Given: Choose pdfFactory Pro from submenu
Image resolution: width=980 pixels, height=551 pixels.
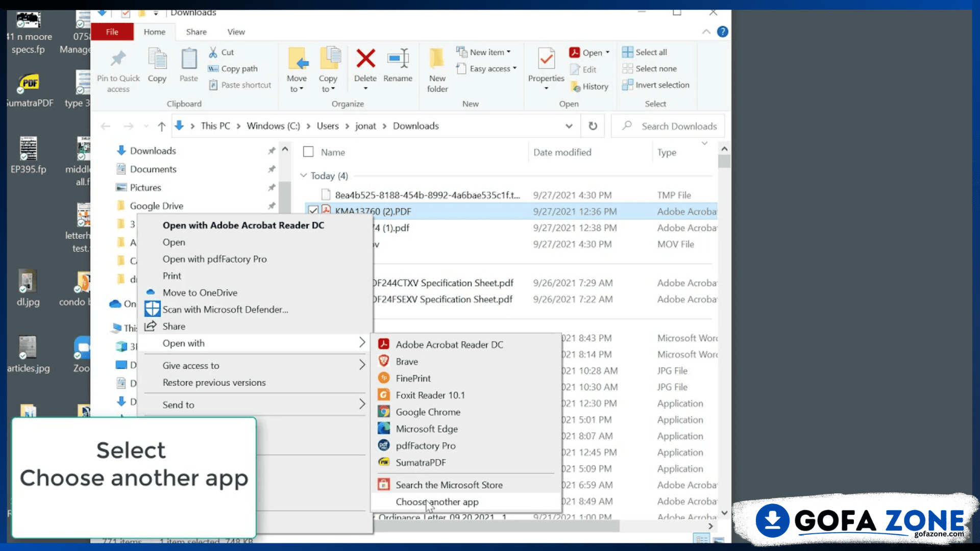Looking at the screenshot, I should coord(465,445).
